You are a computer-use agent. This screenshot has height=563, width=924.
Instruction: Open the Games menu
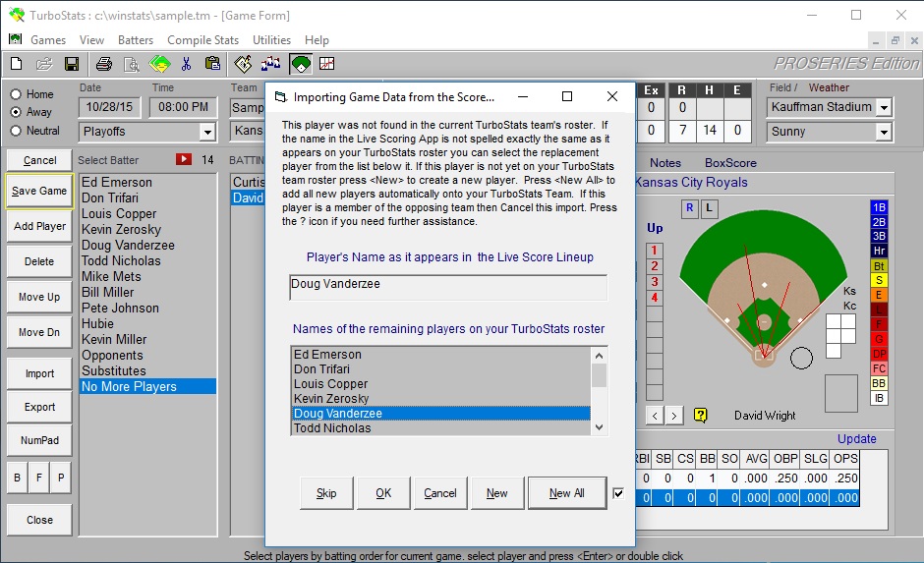[x=48, y=40]
